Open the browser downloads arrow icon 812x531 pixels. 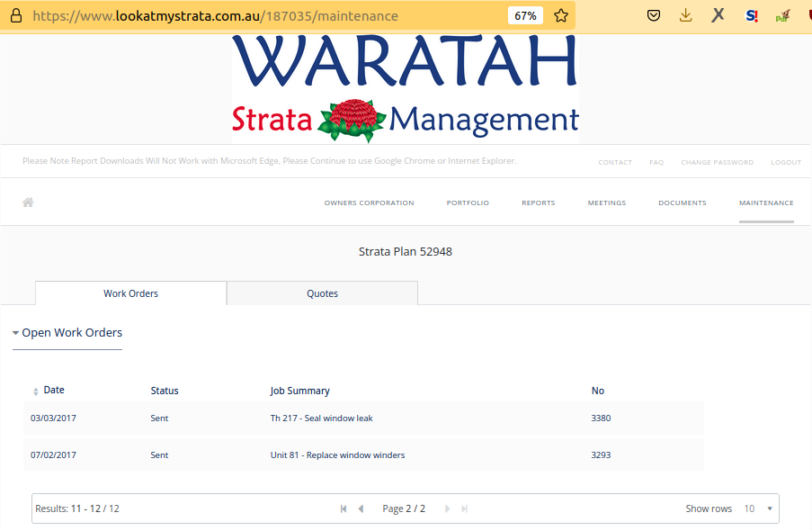(x=685, y=15)
